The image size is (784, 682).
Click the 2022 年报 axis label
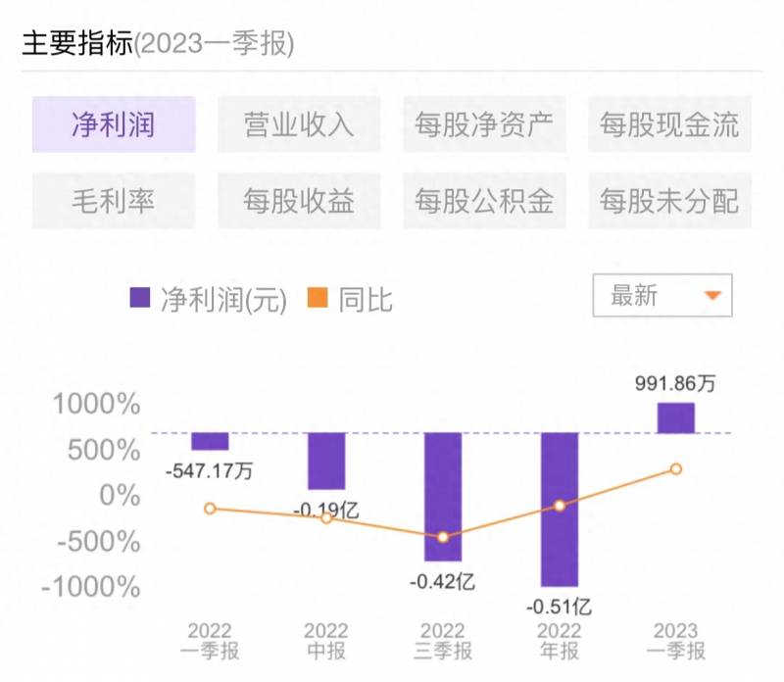coord(559,641)
